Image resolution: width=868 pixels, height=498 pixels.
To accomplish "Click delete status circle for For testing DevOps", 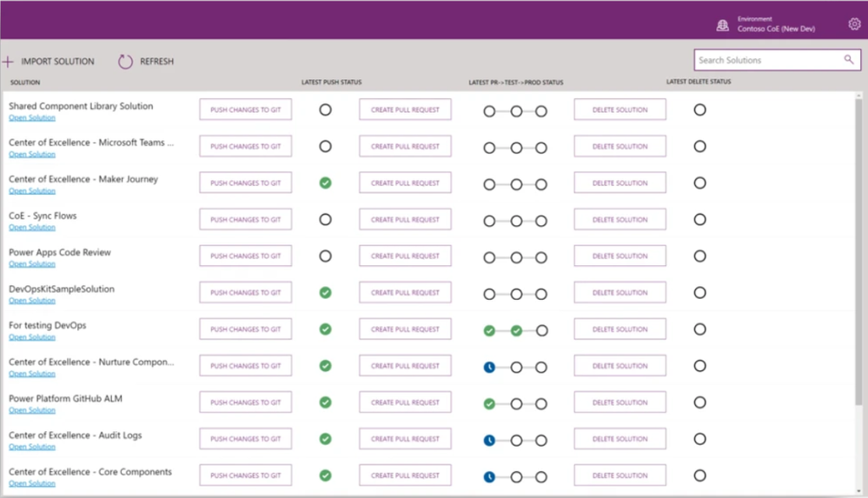I will point(699,329).
